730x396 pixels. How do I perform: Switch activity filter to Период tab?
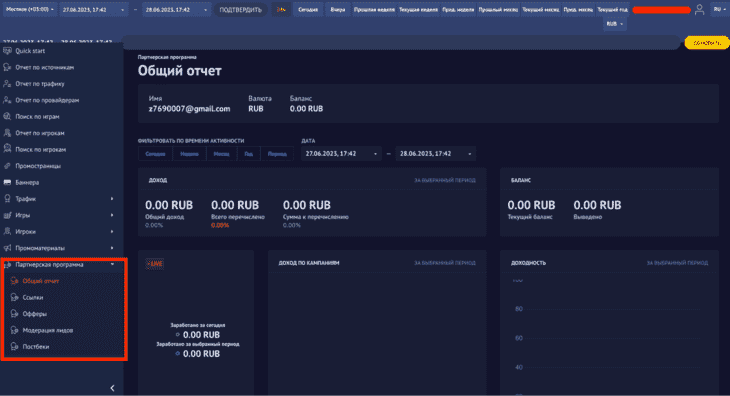point(277,154)
